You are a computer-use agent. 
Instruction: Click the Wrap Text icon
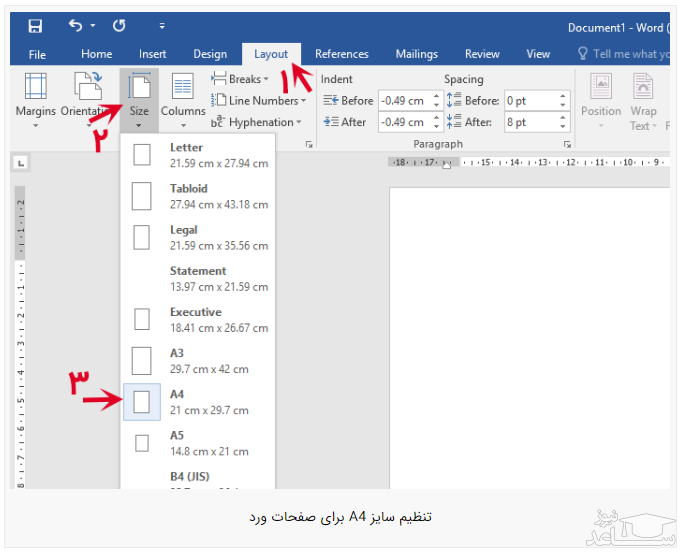643,100
